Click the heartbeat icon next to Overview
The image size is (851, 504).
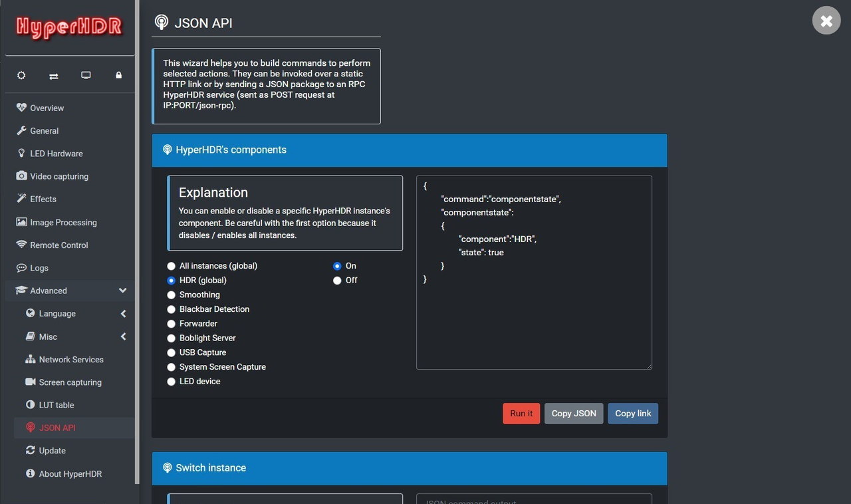(x=21, y=108)
